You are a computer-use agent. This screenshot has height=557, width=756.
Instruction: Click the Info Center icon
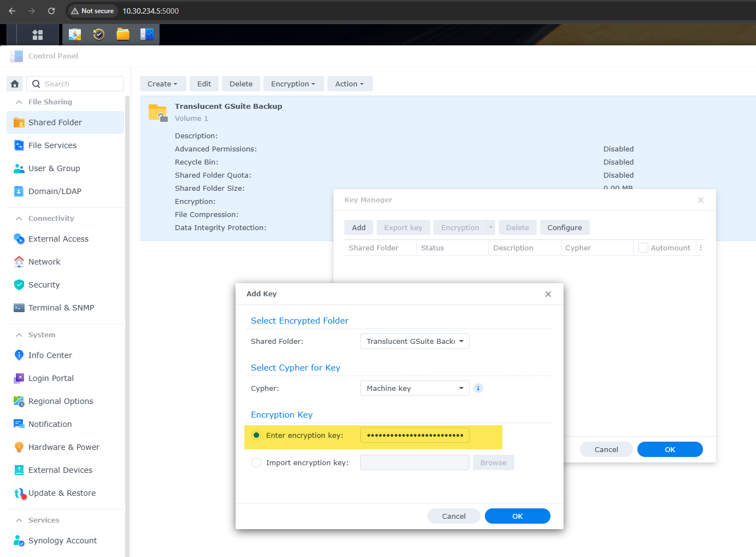click(x=19, y=355)
